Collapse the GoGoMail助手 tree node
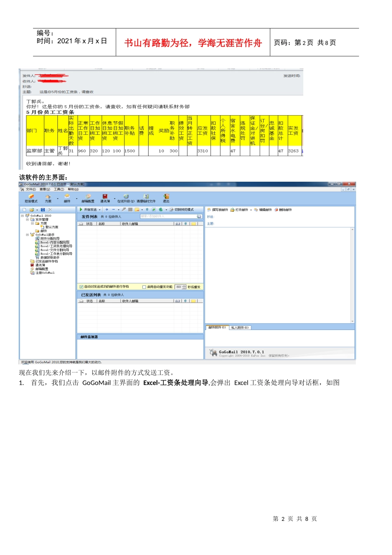Image resolution: width=392 pixels, height=555 pixels. 27,235
